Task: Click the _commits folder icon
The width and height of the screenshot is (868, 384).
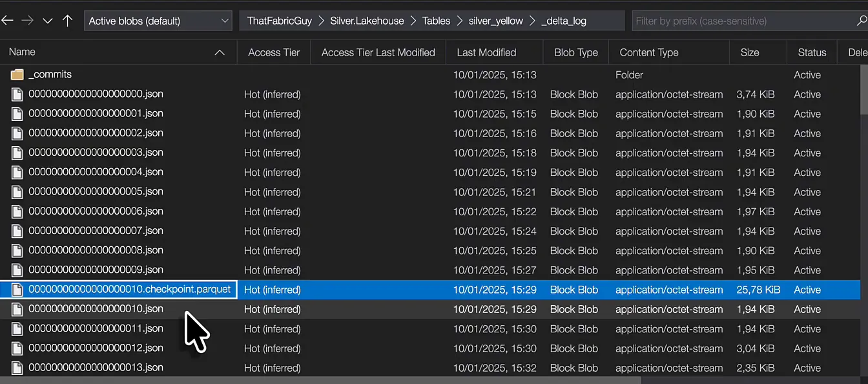Action: tap(17, 74)
